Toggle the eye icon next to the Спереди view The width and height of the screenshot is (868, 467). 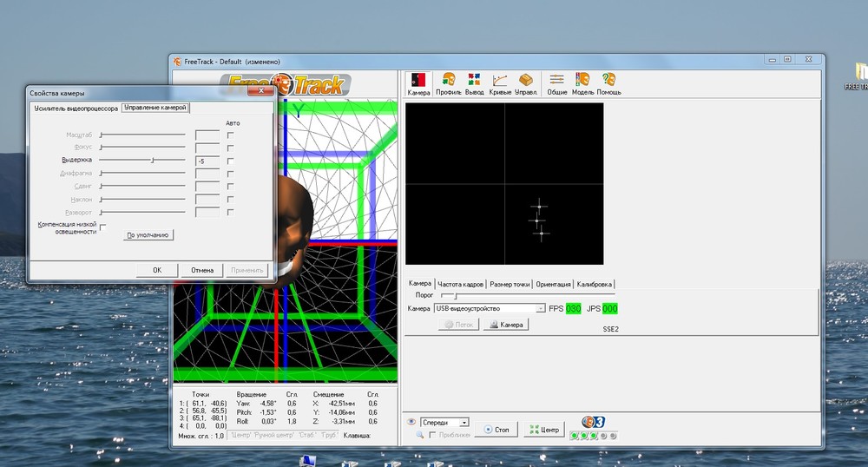[411, 422]
